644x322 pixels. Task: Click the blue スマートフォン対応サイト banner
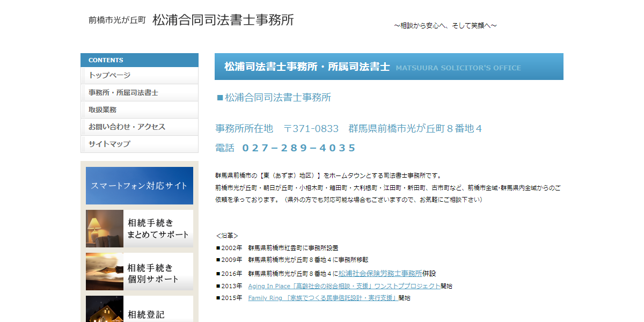point(140,186)
